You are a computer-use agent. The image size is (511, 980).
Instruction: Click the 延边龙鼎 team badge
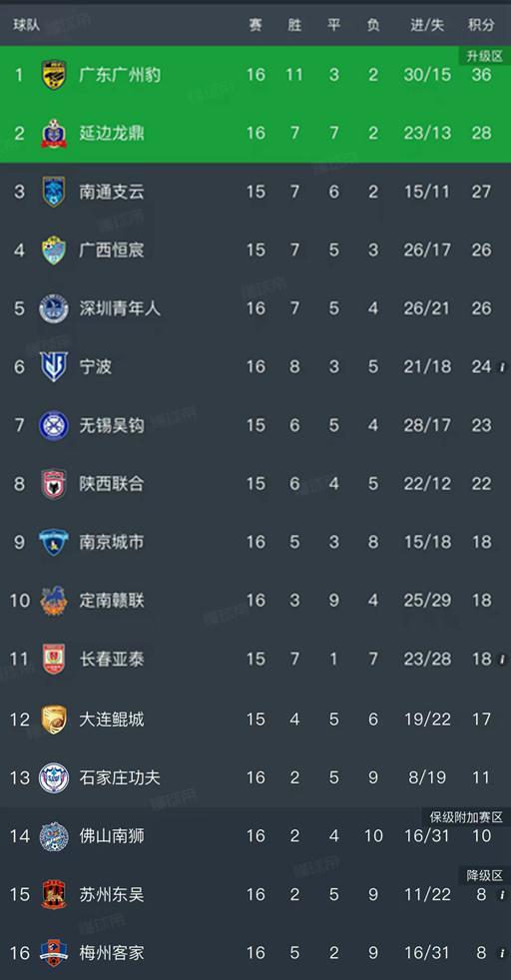point(54,133)
